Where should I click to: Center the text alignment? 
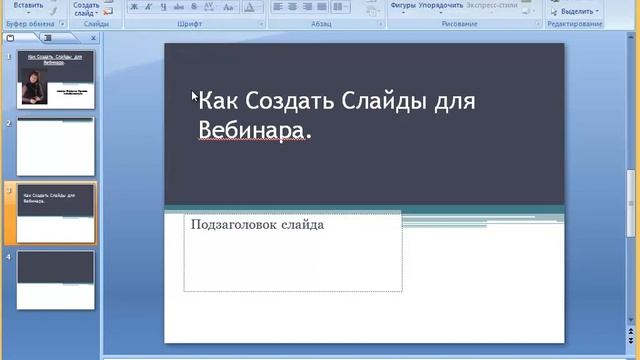pyautogui.click(x=293, y=7)
